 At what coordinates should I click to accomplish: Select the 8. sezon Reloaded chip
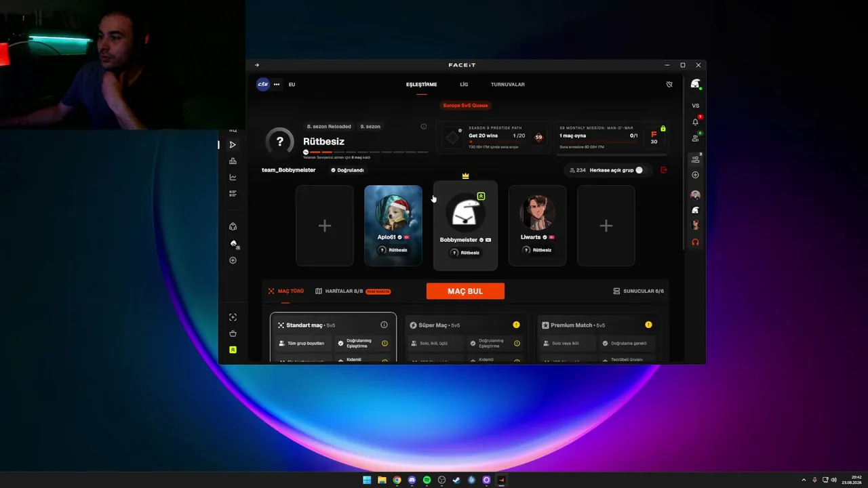click(x=329, y=127)
